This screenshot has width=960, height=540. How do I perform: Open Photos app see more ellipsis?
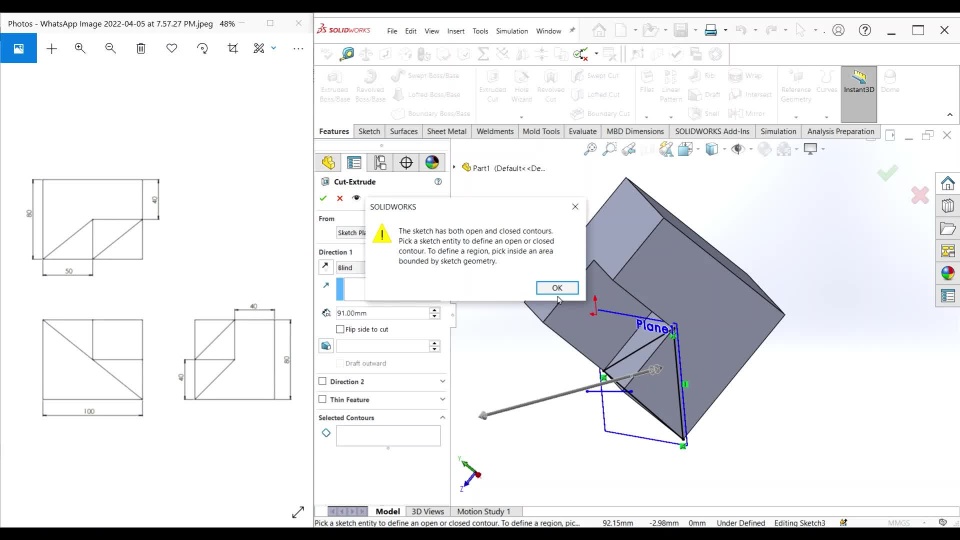click(x=298, y=48)
